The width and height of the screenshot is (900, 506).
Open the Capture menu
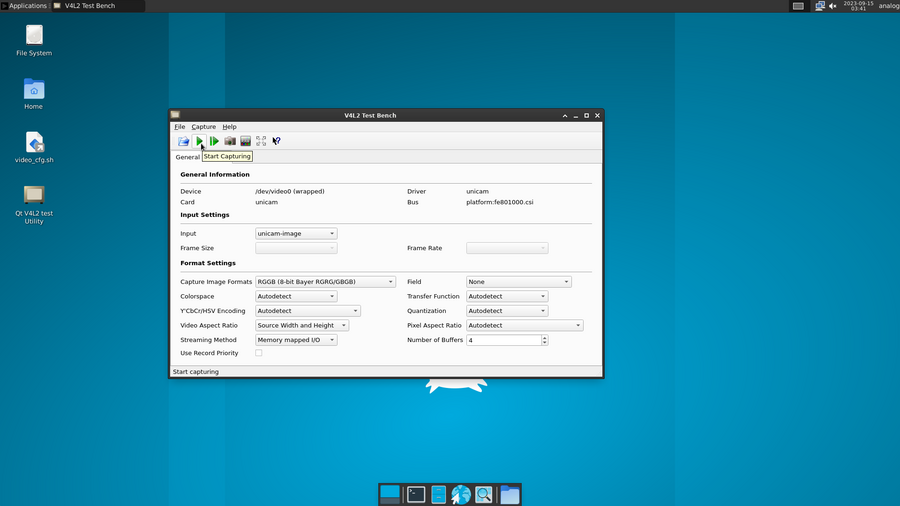click(204, 127)
